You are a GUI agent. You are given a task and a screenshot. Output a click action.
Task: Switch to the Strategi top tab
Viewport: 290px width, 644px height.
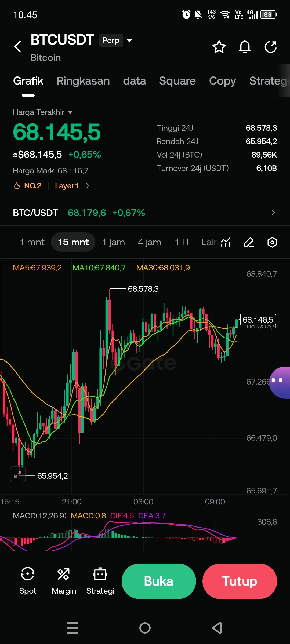click(x=269, y=81)
